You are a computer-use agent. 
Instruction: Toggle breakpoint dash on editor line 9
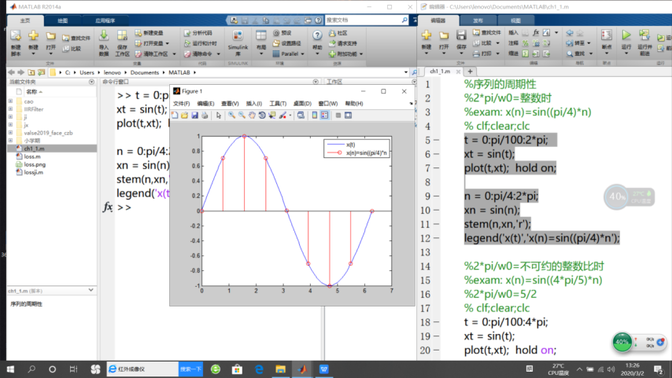(436, 196)
